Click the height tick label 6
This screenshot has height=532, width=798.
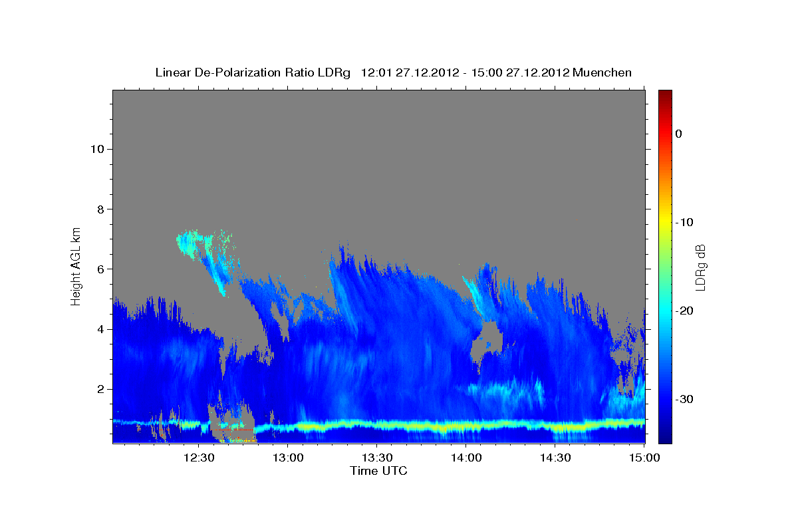[100, 269]
